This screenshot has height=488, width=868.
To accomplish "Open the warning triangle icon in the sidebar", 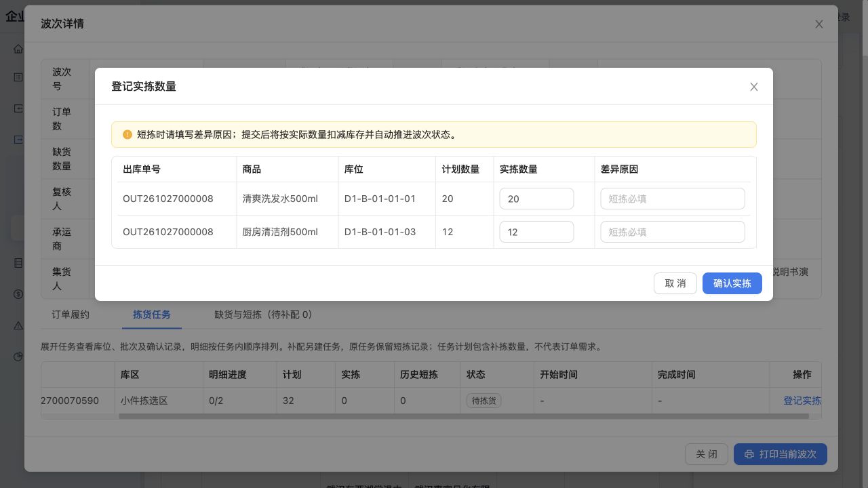I will coord(18,325).
